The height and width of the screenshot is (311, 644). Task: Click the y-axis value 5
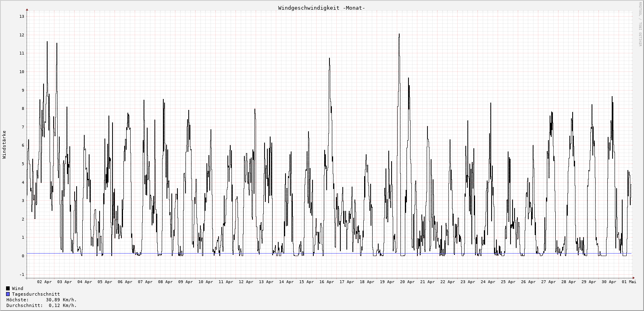pyautogui.click(x=23, y=164)
